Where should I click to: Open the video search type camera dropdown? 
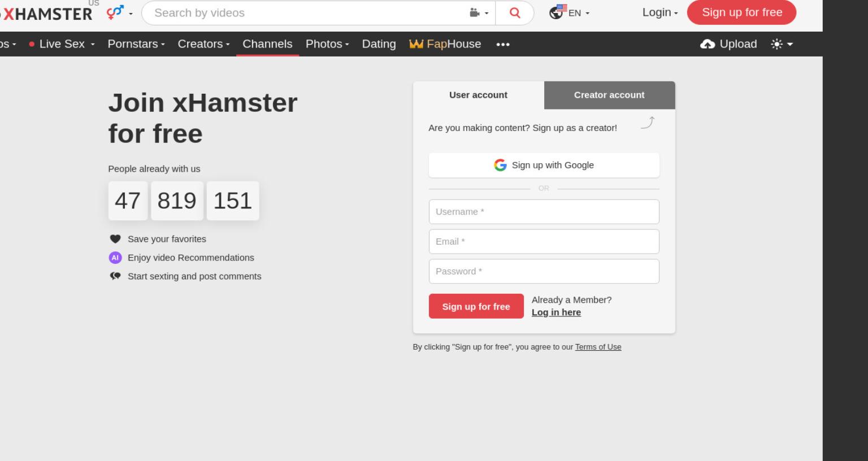tap(479, 12)
